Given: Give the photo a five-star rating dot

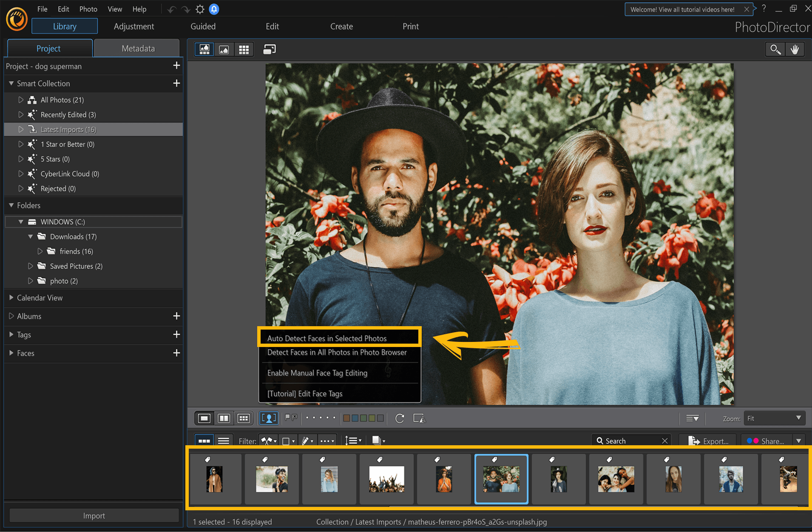Looking at the screenshot, I should tap(335, 418).
